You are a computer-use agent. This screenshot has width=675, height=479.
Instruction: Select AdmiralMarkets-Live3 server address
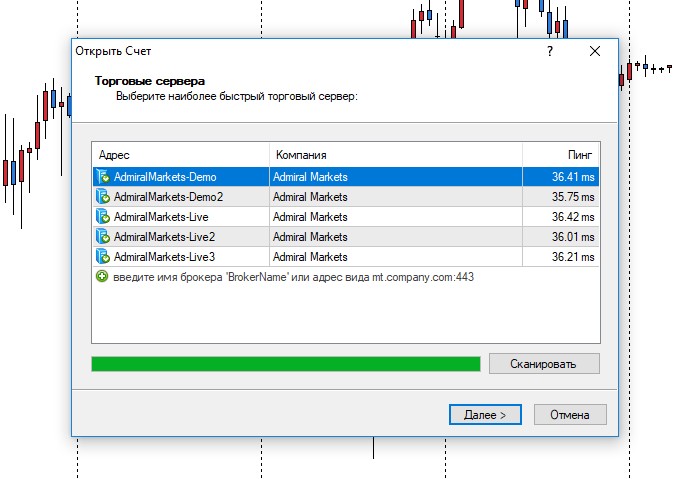coord(164,256)
